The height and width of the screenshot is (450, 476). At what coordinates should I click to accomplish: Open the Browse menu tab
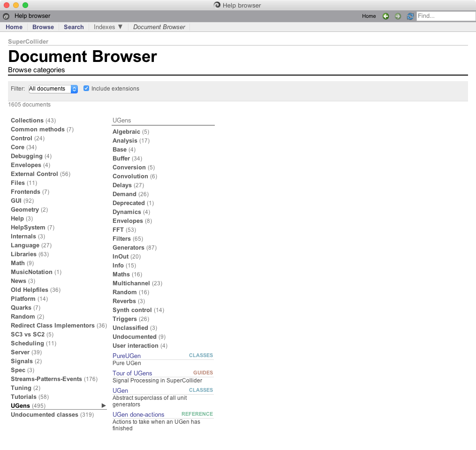tap(43, 27)
